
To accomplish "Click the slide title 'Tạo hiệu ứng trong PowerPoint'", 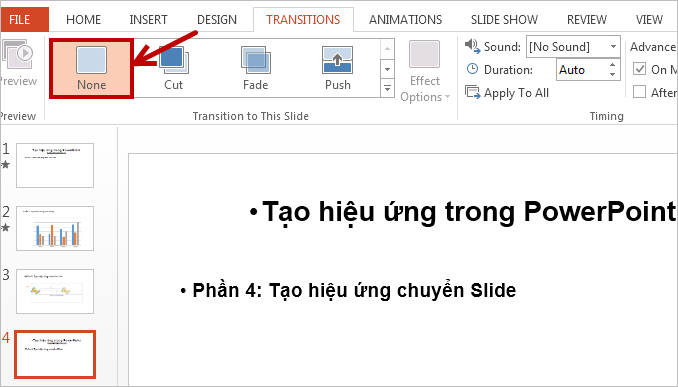I will click(x=469, y=212).
